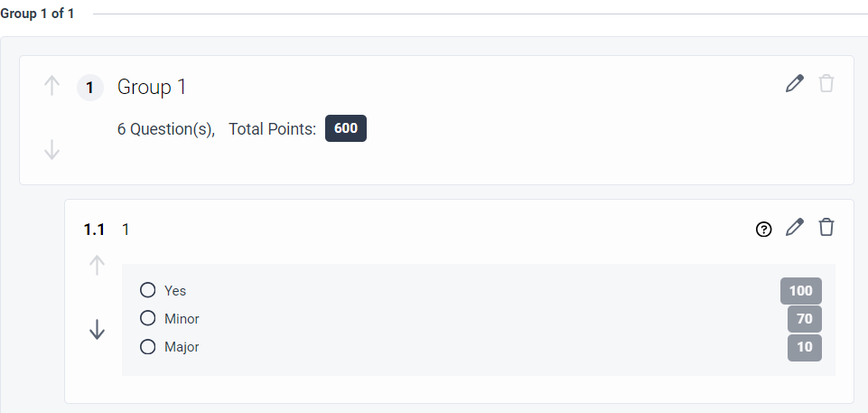Move Group 1 down with arrow
This screenshot has width=868, height=413.
(52, 149)
